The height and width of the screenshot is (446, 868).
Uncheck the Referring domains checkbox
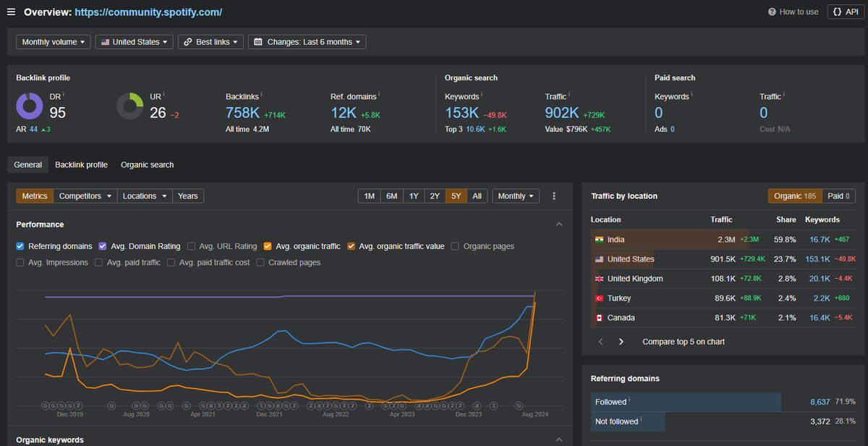click(x=20, y=246)
